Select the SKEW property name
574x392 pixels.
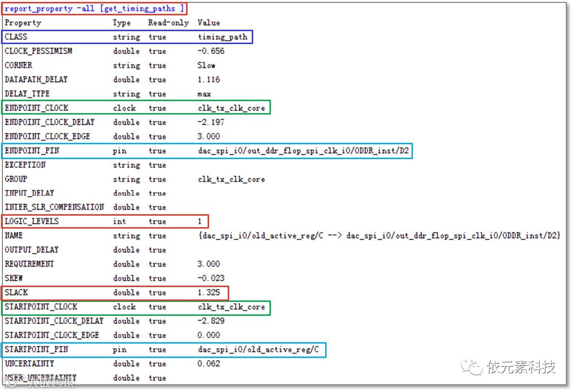[x=13, y=278]
